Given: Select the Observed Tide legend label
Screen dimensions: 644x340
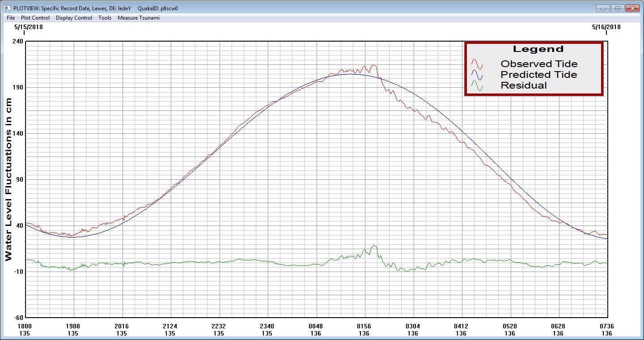Looking at the screenshot, I should tap(539, 64).
